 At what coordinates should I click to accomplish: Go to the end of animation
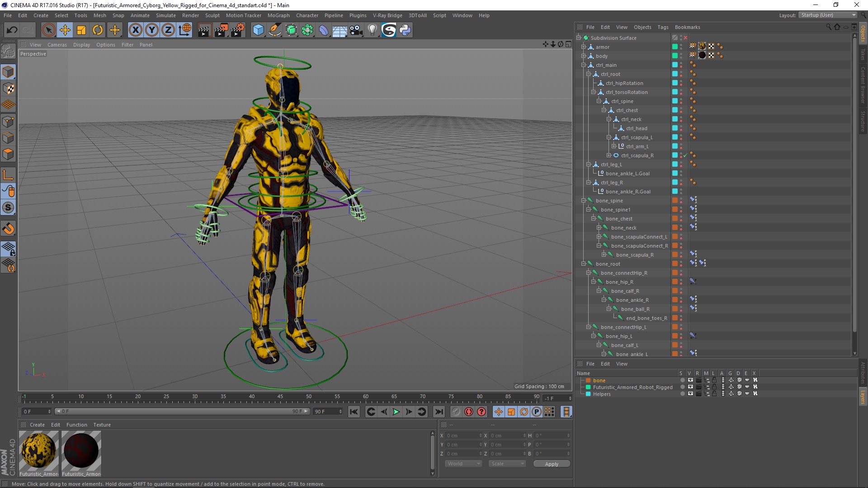click(439, 412)
